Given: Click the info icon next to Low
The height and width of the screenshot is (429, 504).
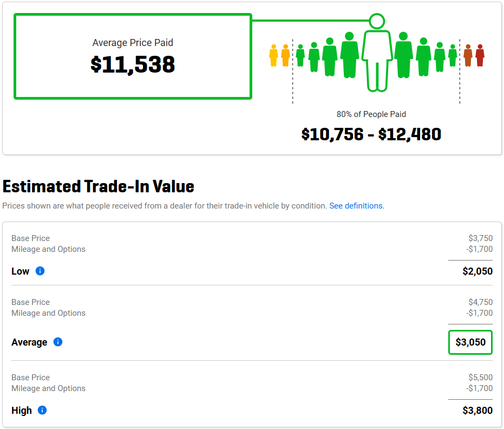Looking at the screenshot, I should pyautogui.click(x=40, y=271).
